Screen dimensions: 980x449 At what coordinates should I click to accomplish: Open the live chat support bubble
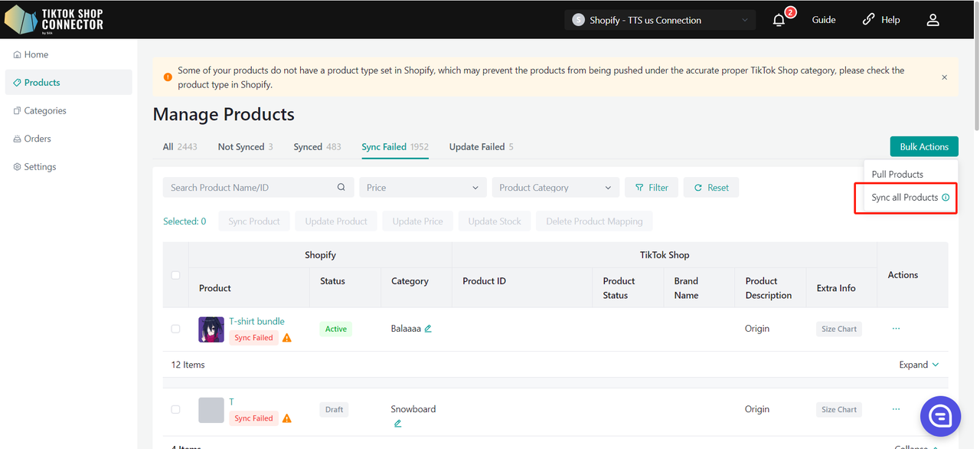coord(940,416)
